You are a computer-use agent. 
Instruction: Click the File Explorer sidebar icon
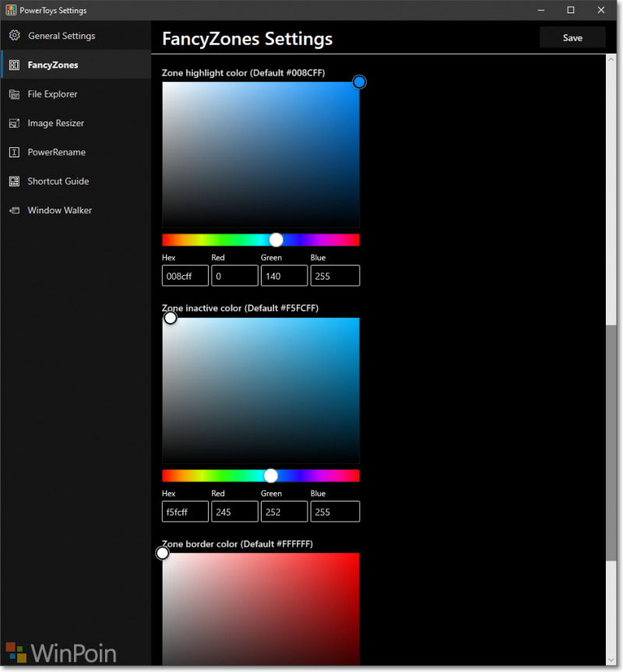[15, 94]
